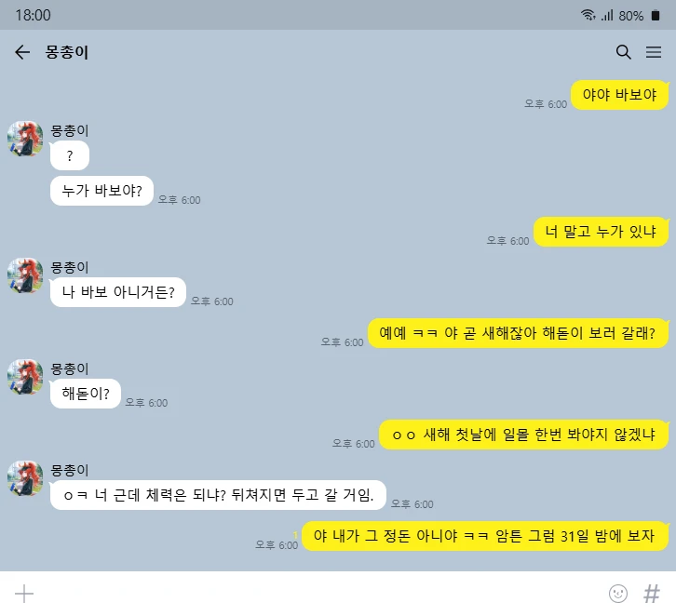The image size is (676, 616).
Task: Tap the chat title 몽총이 in header
Action: pos(67,52)
